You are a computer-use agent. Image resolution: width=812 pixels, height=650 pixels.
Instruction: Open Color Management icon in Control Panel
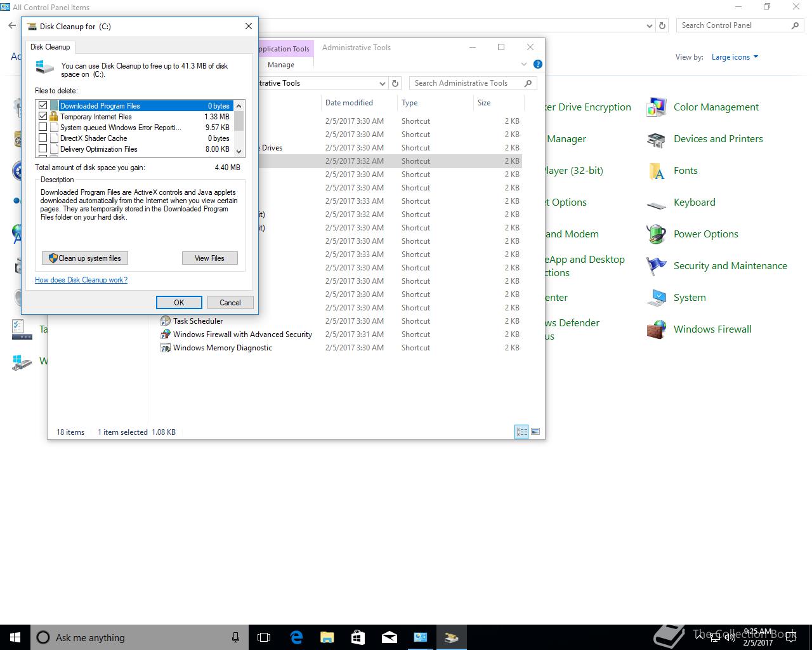[x=656, y=107]
